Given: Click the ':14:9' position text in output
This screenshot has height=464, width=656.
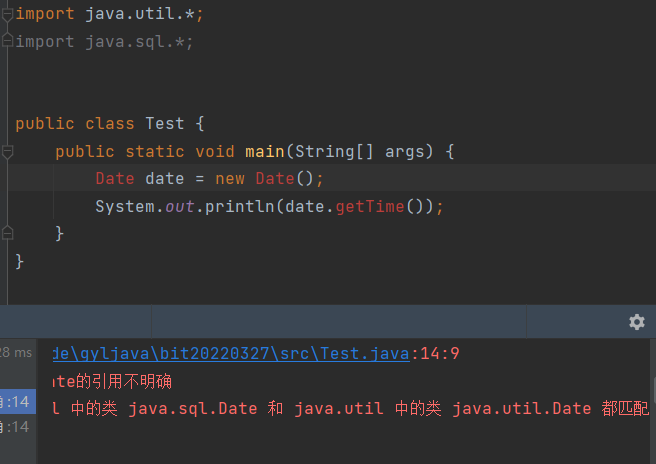Looking at the screenshot, I should pyautogui.click(x=435, y=354).
